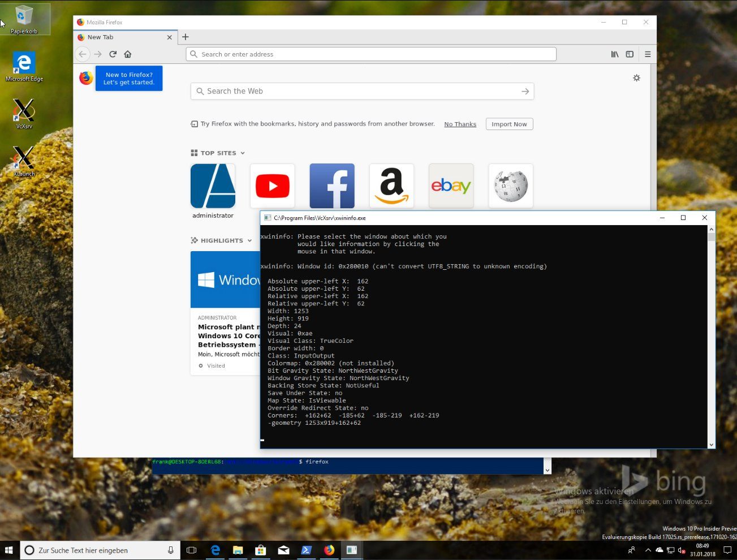This screenshot has width=737, height=560.
Task: Open the administrator top site tile
Action: 213,186
